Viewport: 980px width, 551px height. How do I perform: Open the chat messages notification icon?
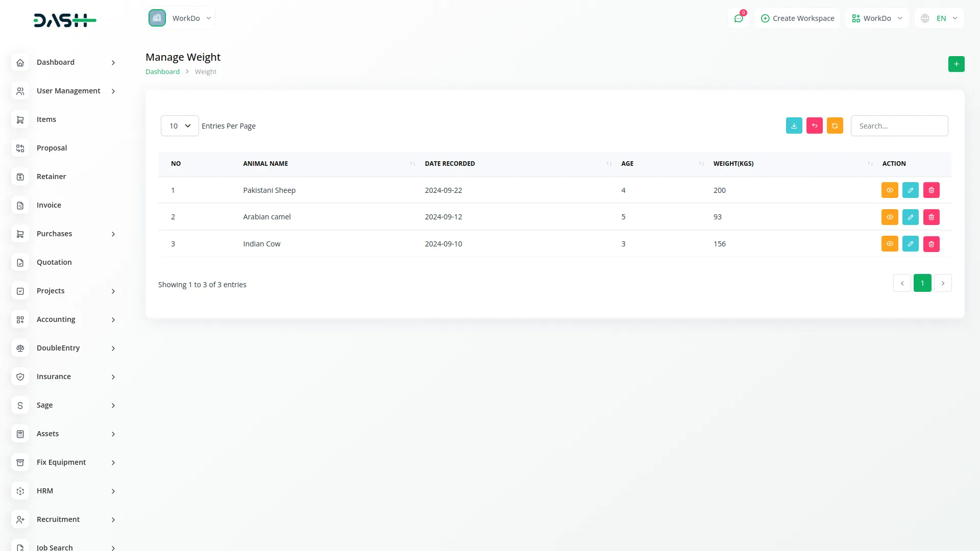pyautogui.click(x=739, y=18)
